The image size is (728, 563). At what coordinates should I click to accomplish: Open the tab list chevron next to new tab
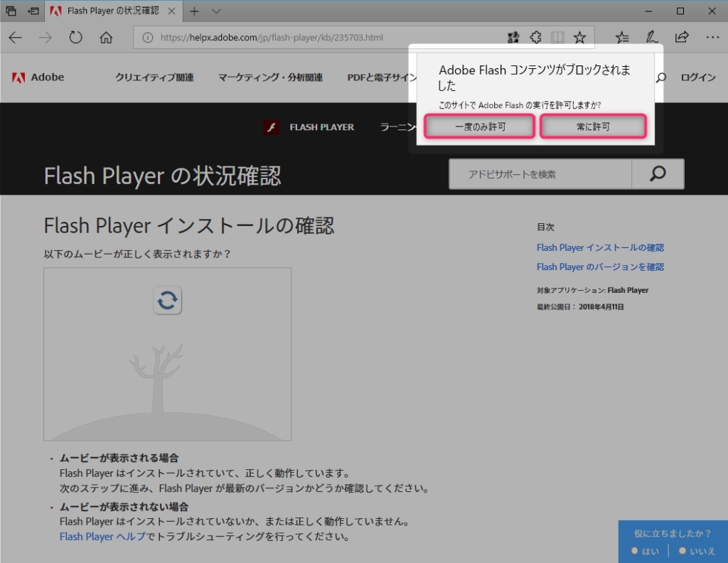[x=217, y=11]
